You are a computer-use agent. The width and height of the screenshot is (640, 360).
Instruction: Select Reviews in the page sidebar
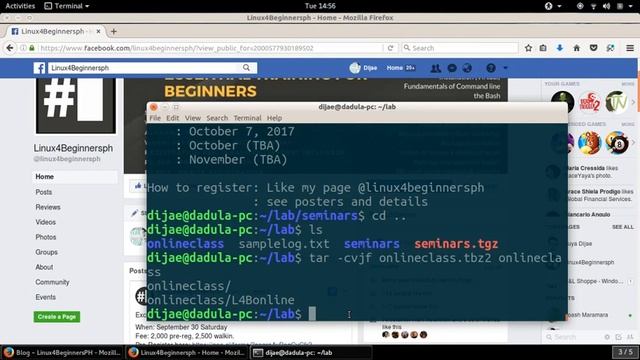point(48,207)
